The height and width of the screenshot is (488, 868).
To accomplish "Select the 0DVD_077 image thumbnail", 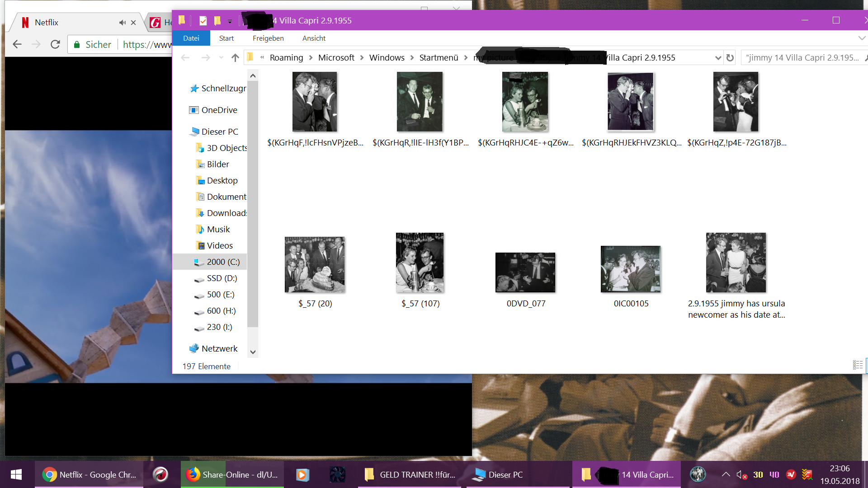I will tap(525, 272).
